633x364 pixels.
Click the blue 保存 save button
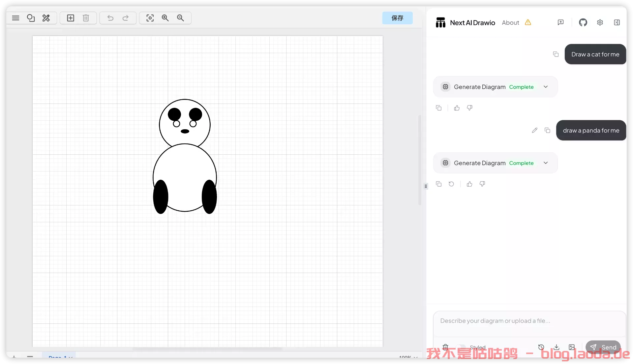397,18
